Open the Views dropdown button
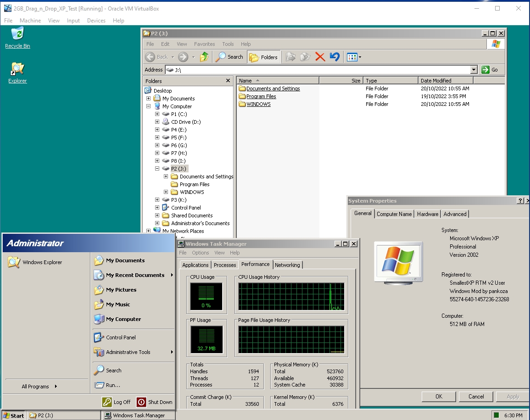The height and width of the screenshot is (420, 530). click(354, 57)
